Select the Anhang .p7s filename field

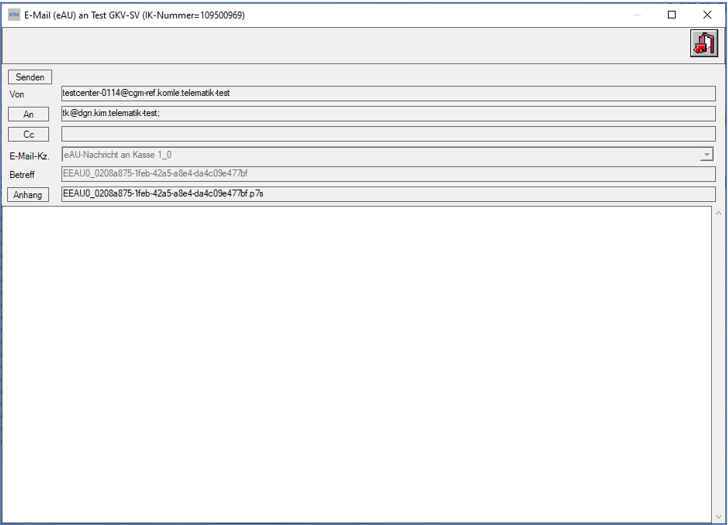pos(388,194)
